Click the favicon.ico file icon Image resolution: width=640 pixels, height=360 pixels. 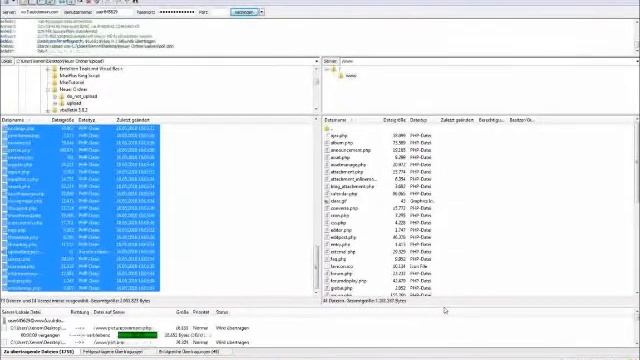pyautogui.click(x=327, y=267)
